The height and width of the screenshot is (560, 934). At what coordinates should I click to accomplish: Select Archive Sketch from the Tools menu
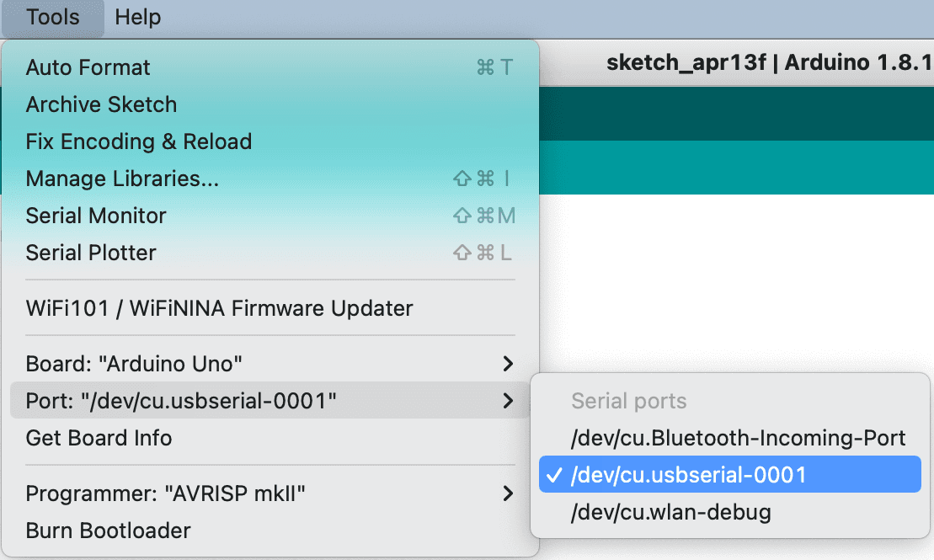pyautogui.click(x=100, y=104)
